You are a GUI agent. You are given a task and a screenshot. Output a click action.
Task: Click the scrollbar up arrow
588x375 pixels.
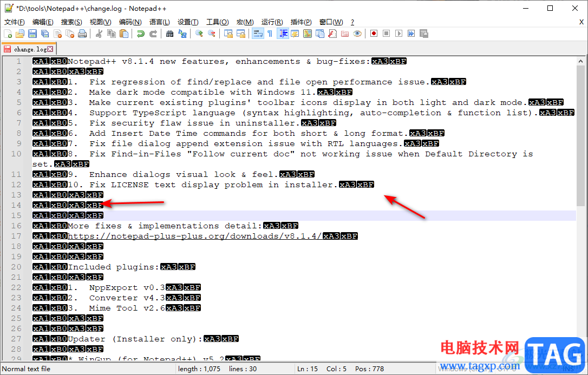pos(580,61)
